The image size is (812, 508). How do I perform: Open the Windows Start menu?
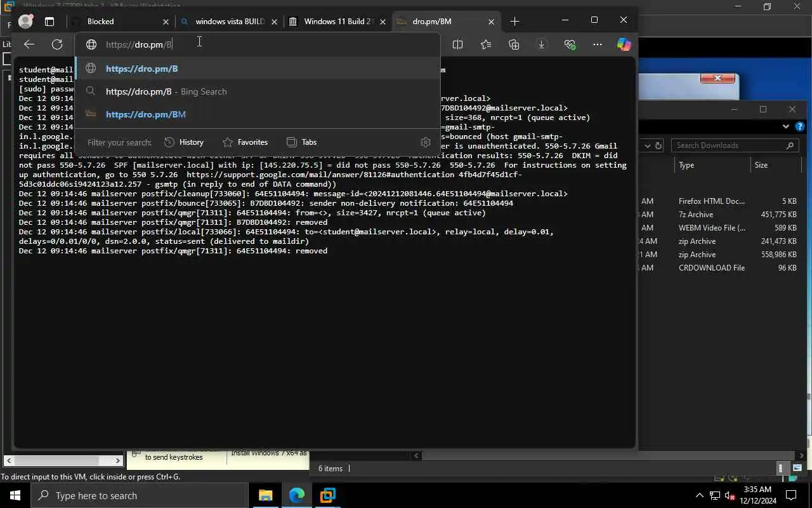coord(15,495)
